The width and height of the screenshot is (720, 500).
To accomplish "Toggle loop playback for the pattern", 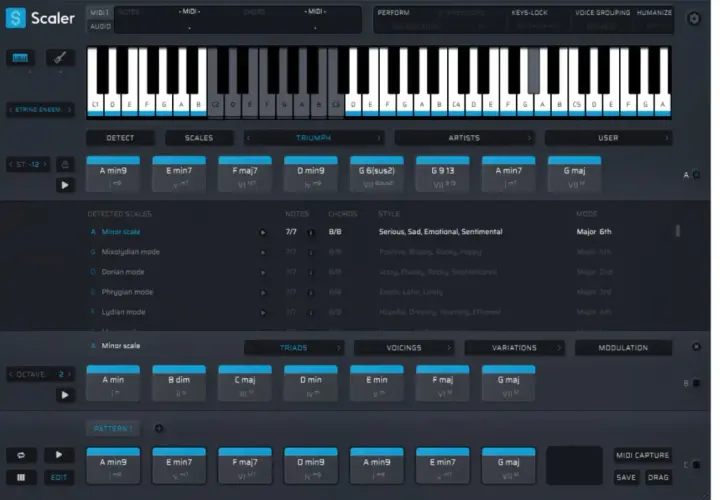I will [x=21, y=455].
